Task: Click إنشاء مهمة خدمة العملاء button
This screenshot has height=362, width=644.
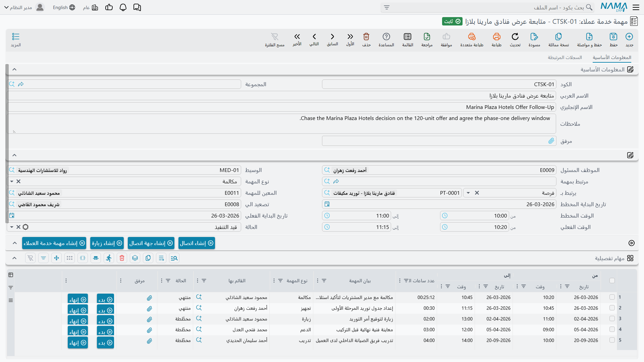Action: [x=54, y=243]
